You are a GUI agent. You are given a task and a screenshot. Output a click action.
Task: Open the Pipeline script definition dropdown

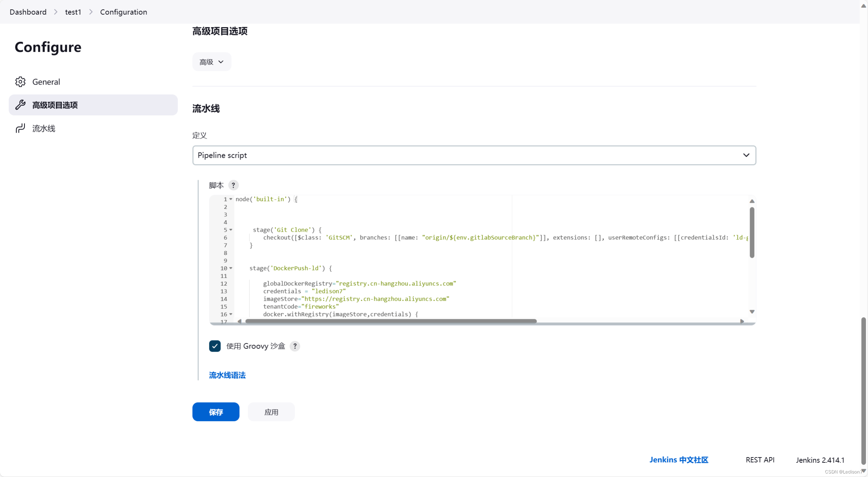pyautogui.click(x=474, y=155)
